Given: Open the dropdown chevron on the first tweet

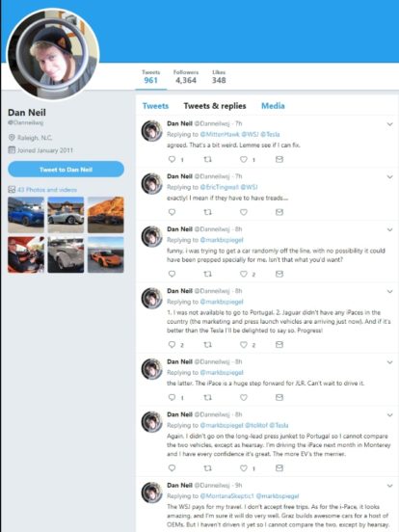Looking at the screenshot, I should [389, 124].
